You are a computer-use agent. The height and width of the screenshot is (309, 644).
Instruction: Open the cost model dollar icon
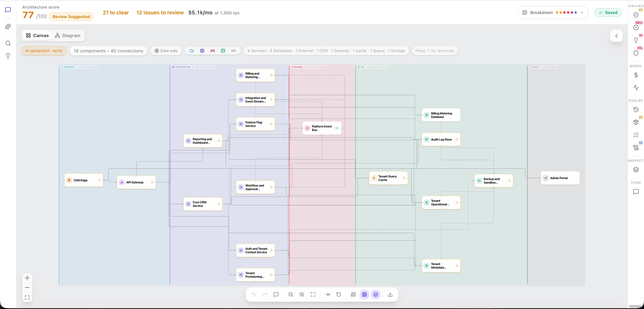[x=636, y=75]
